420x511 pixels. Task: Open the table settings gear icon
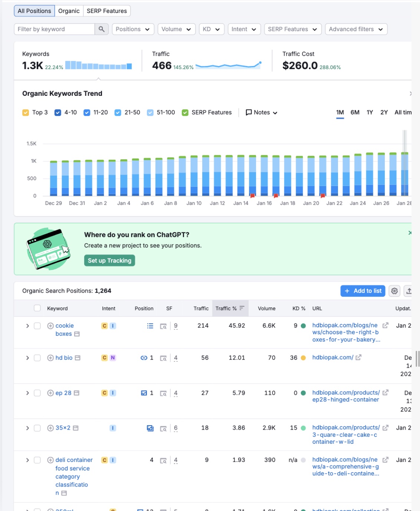click(394, 291)
